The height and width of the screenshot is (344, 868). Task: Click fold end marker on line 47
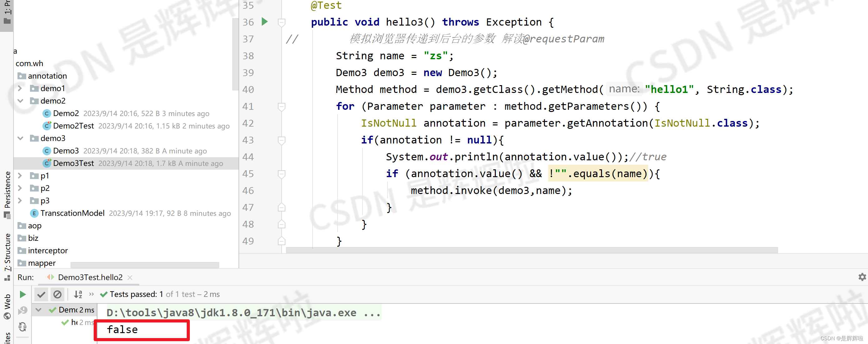[x=282, y=207]
